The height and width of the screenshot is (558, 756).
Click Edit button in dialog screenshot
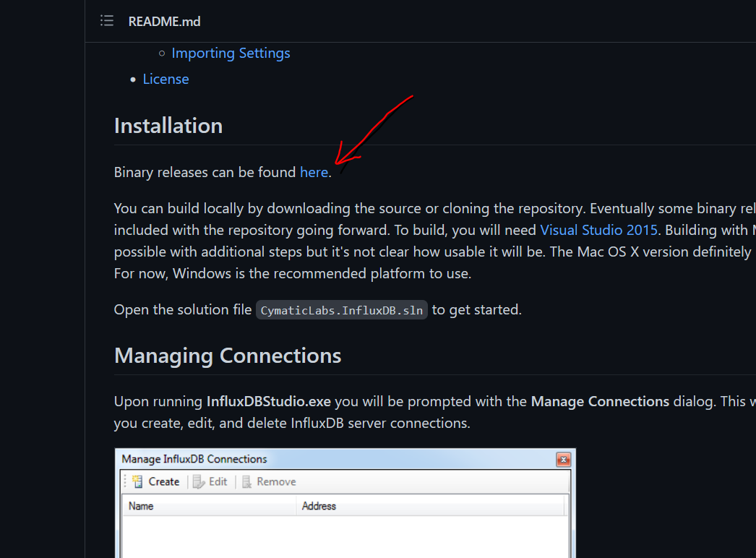210,482
